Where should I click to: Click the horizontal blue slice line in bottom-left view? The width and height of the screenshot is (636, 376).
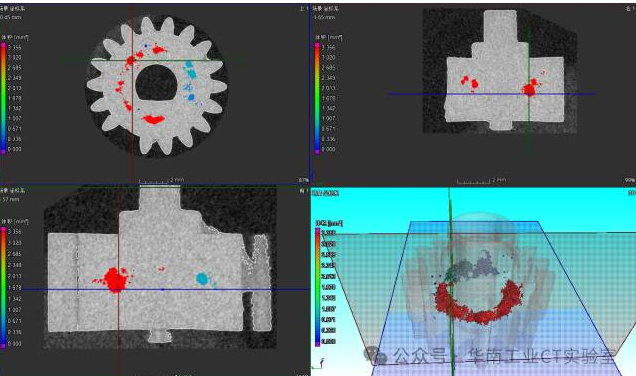click(x=155, y=289)
